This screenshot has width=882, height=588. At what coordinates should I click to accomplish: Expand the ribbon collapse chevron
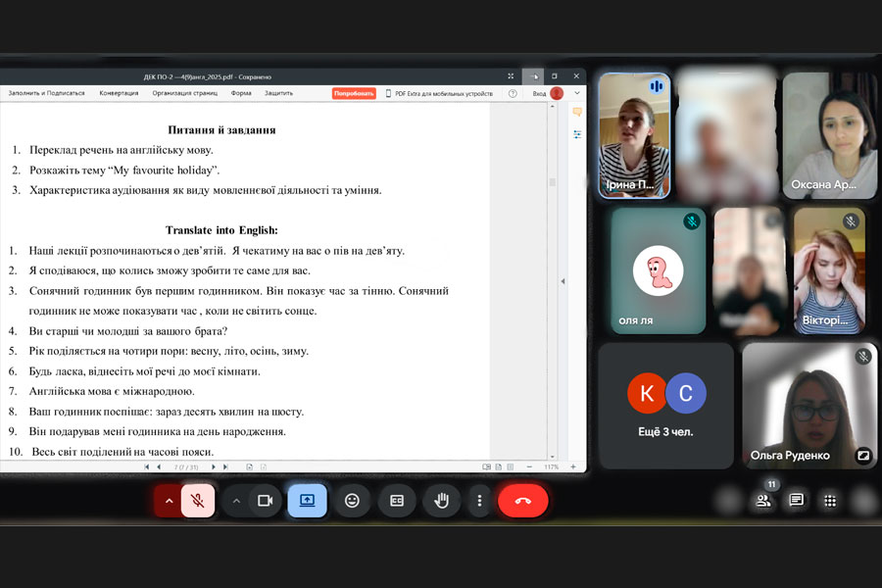coord(576,93)
